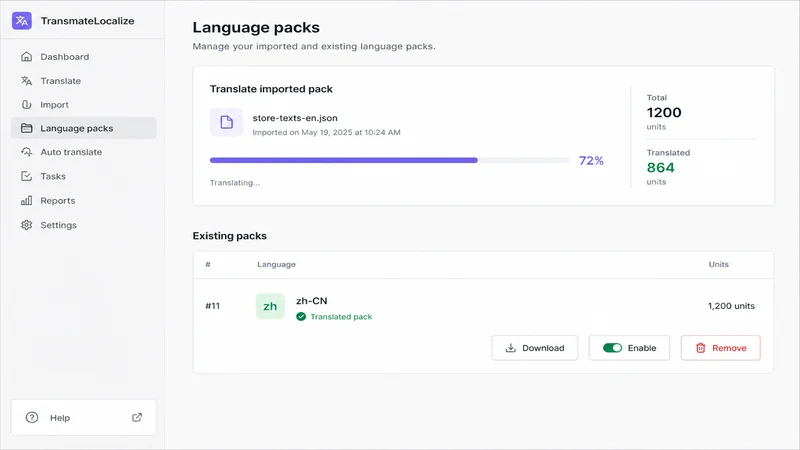Image resolution: width=800 pixels, height=450 pixels.
Task: Click the Settings gear icon
Action: tap(27, 225)
